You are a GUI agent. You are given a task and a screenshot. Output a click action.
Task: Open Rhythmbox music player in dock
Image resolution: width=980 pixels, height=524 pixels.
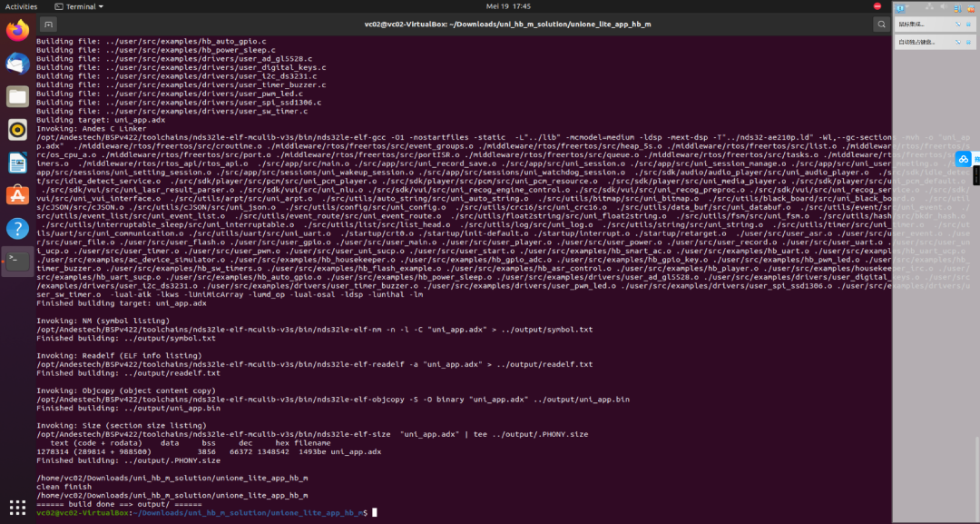pos(17,130)
